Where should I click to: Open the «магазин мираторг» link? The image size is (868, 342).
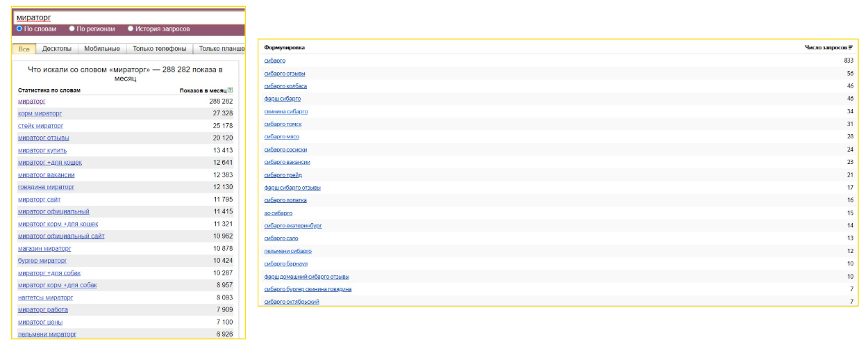[44, 248]
